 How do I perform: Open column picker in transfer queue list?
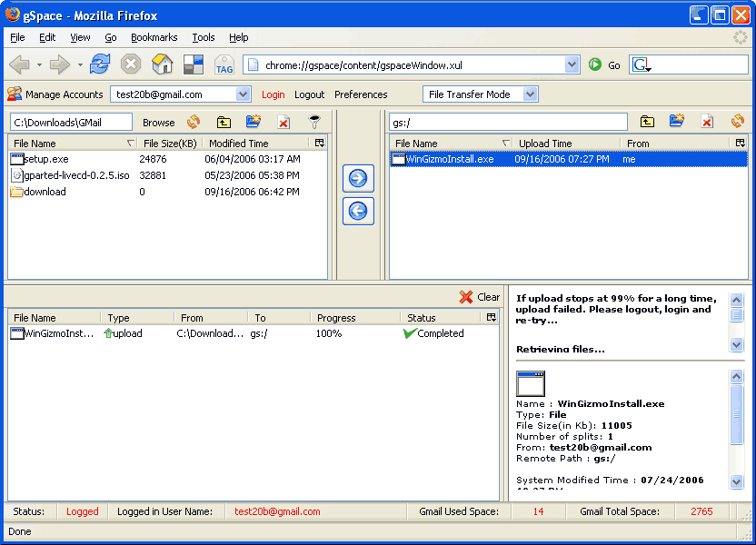pyautogui.click(x=491, y=317)
